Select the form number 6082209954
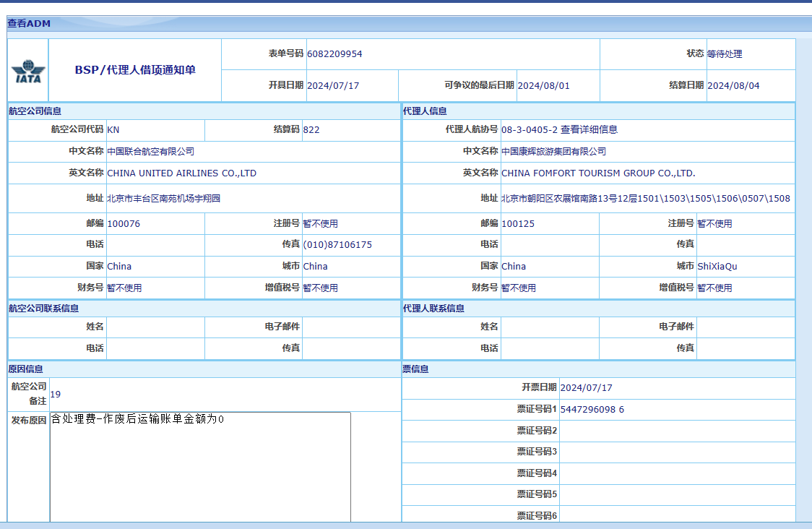The height and width of the screenshot is (529, 812). [334, 54]
